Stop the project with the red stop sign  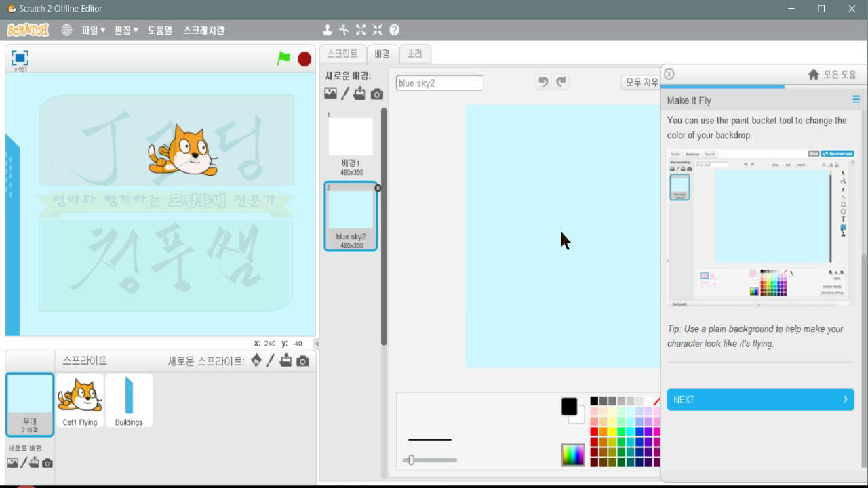304,59
